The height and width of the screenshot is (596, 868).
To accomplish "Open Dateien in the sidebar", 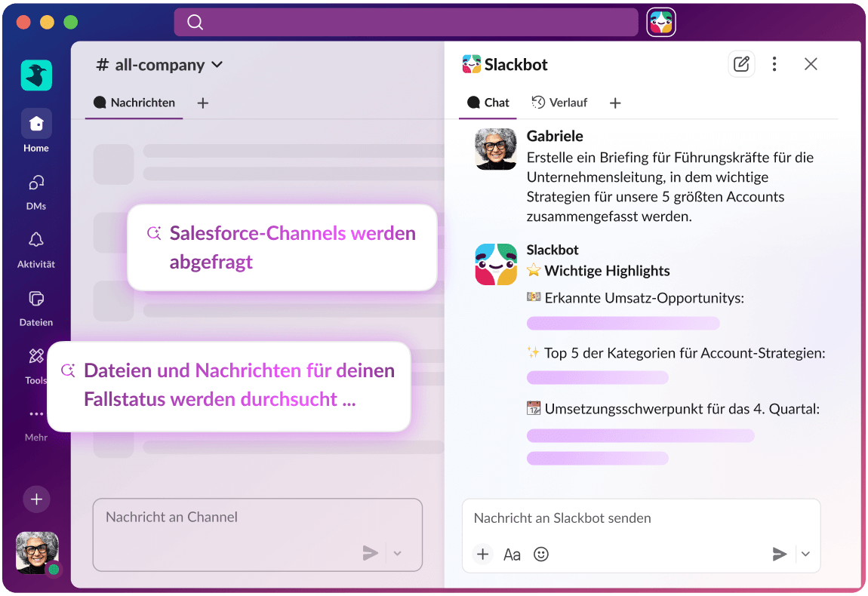I will (x=36, y=309).
